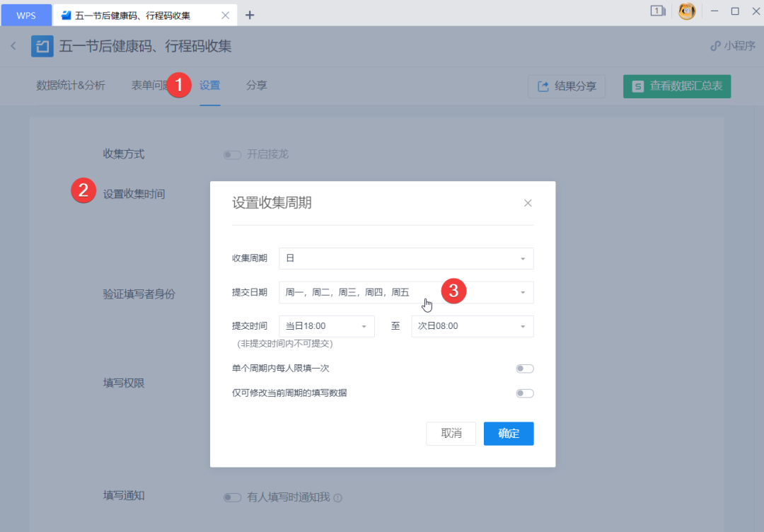Open start time dropdown 当日18:00
This screenshot has height=532, width=764.
point(326,326)
